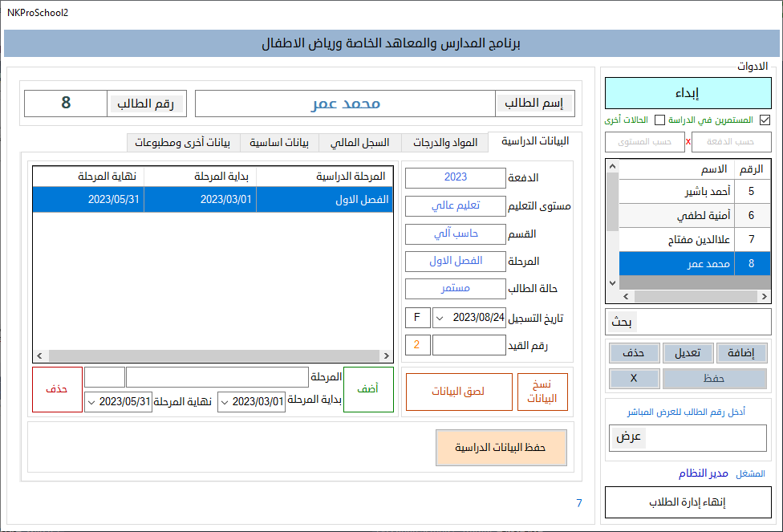Click student number input for direct display
The height and width of the screenshot is (532, 783).
pyautogui.click(x=705, y=438)
